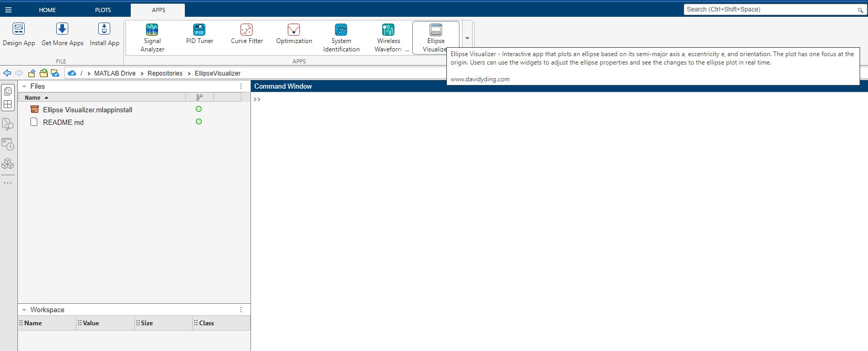Go up one folder level
The height and width of the screenshot is (351, 868).
(x=32, y=73)
